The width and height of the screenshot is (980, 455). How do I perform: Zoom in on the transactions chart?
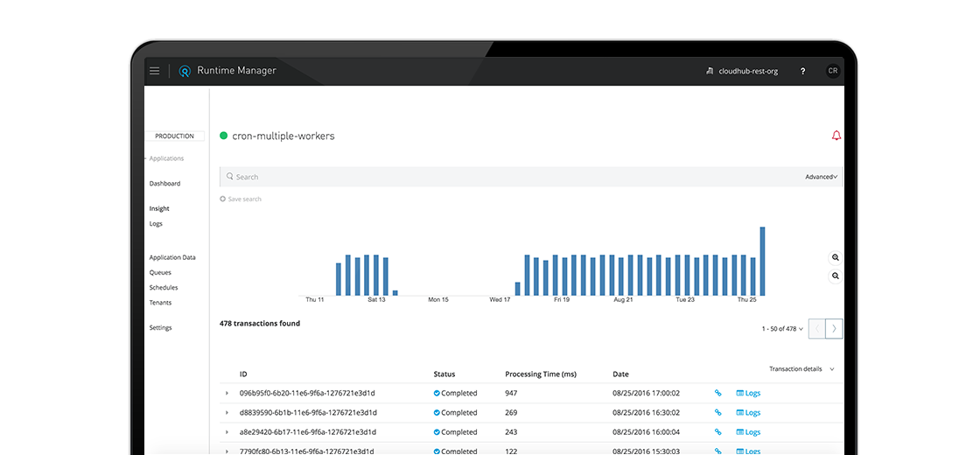click(x=835, y=257)
